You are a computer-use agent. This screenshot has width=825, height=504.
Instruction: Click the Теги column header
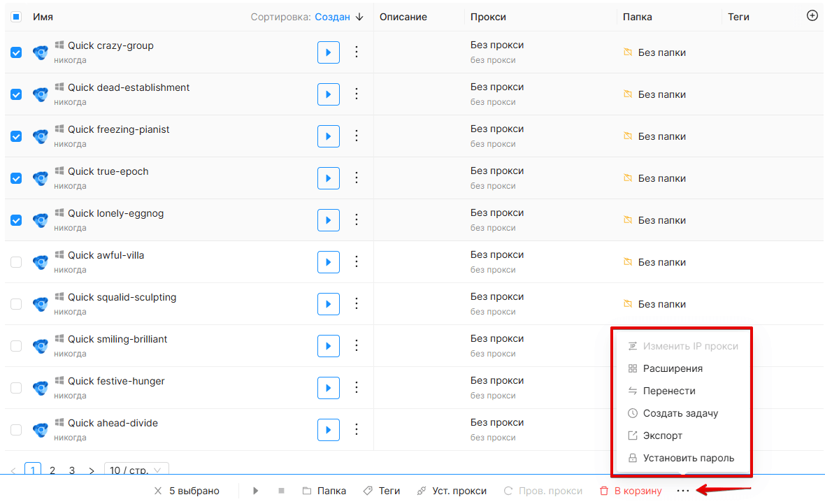pyautogui.click(x=738, y=17)
